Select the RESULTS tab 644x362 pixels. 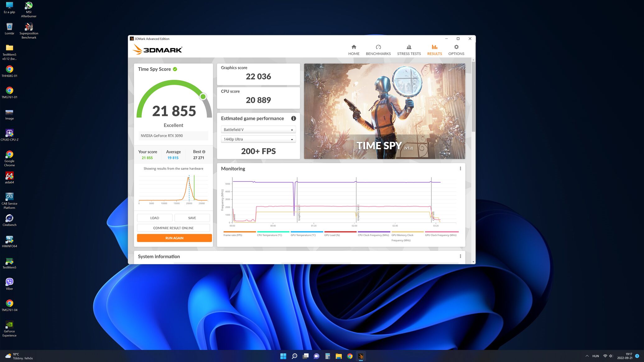coord(434,50)
